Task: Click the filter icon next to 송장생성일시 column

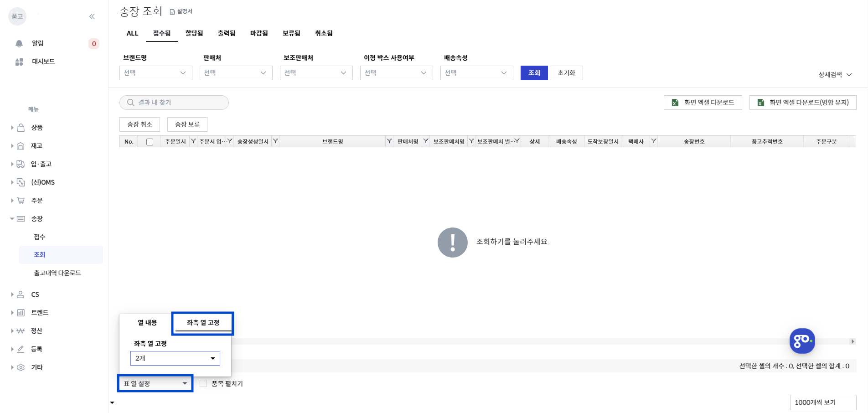Action: [275, 141]
